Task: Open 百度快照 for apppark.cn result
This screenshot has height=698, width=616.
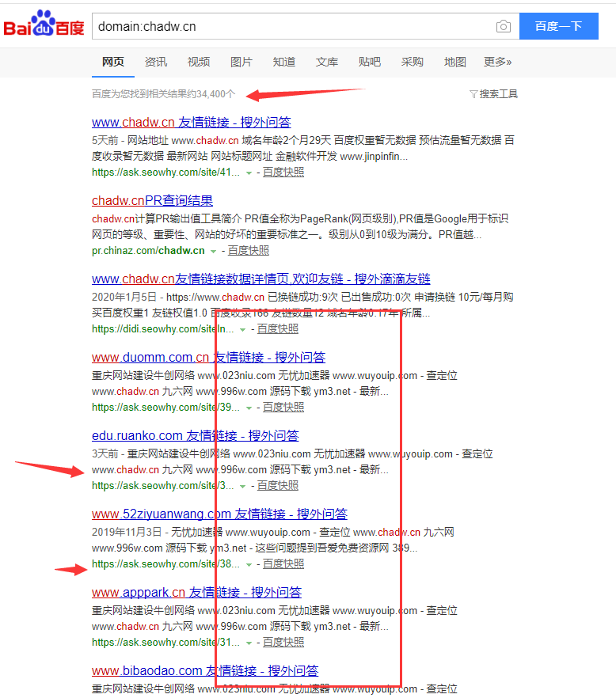Action: point(283,643)
